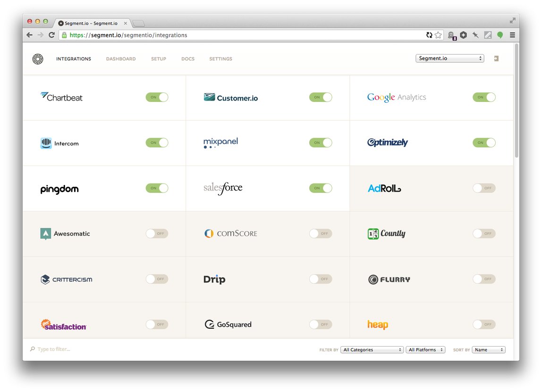The height and width of the screenshot is (392, 542).
Task: Open the All Platforms filter dropdown
Action: 425,350
